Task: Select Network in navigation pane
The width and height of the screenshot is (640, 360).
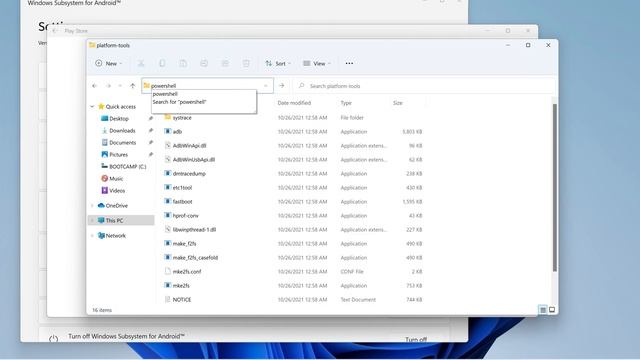Action: point(116,236)
